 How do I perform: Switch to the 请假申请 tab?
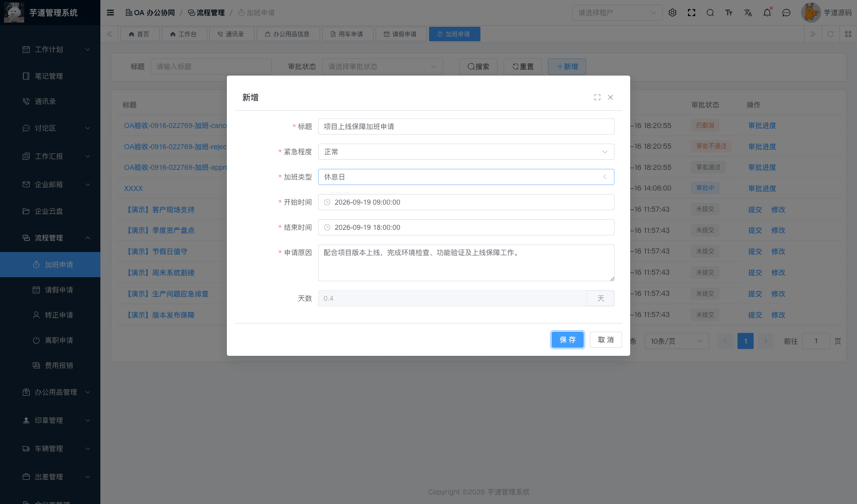pos(401,34)
